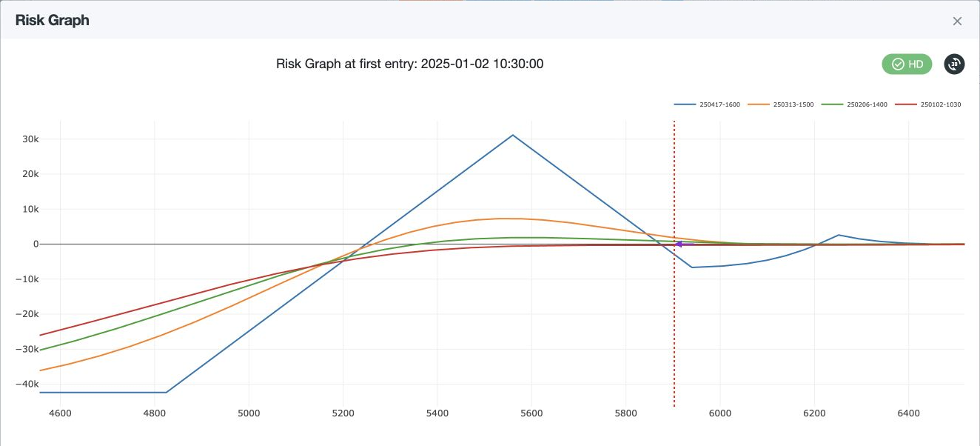Click the purple current-price marker arrow

pos(677,244)
